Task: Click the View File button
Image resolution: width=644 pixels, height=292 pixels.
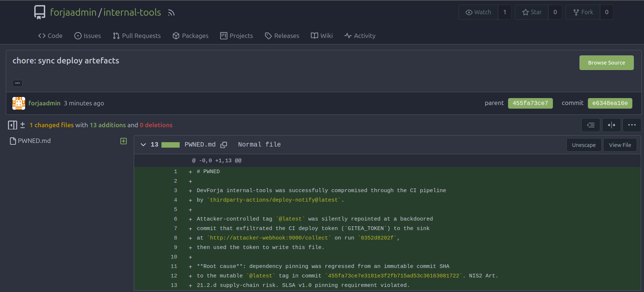Action: (620, 145)
